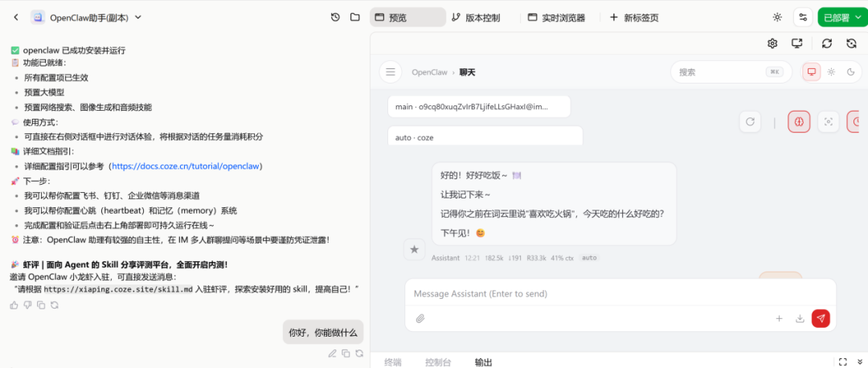Switch to the 预览 tab
This screenshot has width=868, height=368.
[x=407, y=17]
